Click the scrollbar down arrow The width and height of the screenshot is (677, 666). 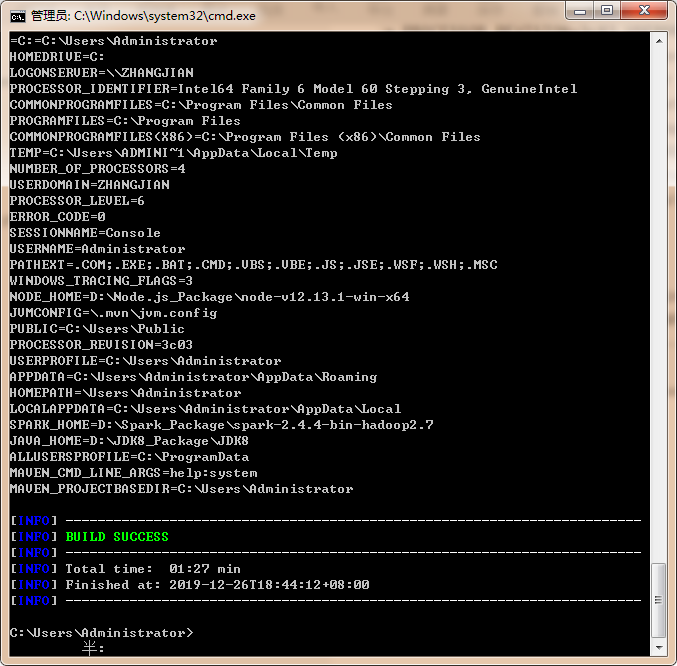pyautogui.click(x=659, y=647)
